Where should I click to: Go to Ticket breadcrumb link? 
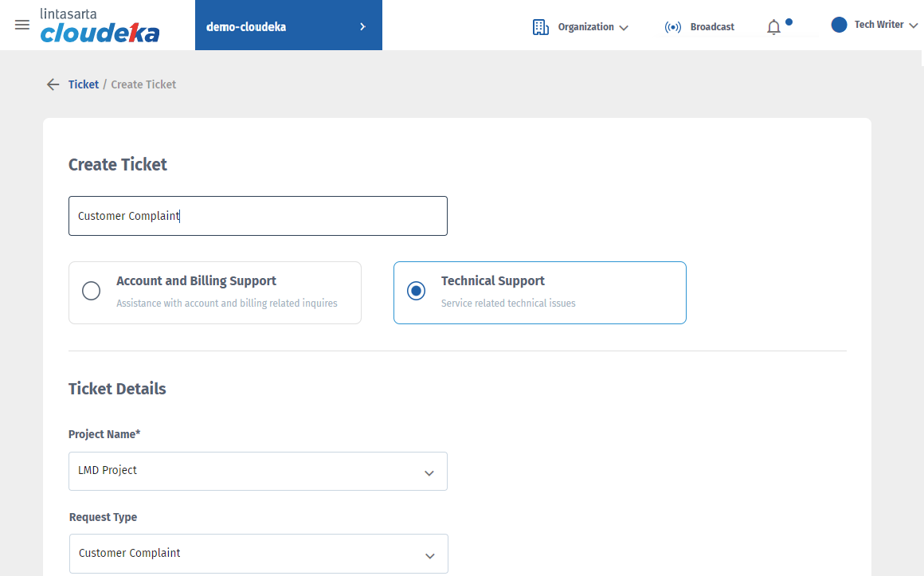tap(84, 84)
